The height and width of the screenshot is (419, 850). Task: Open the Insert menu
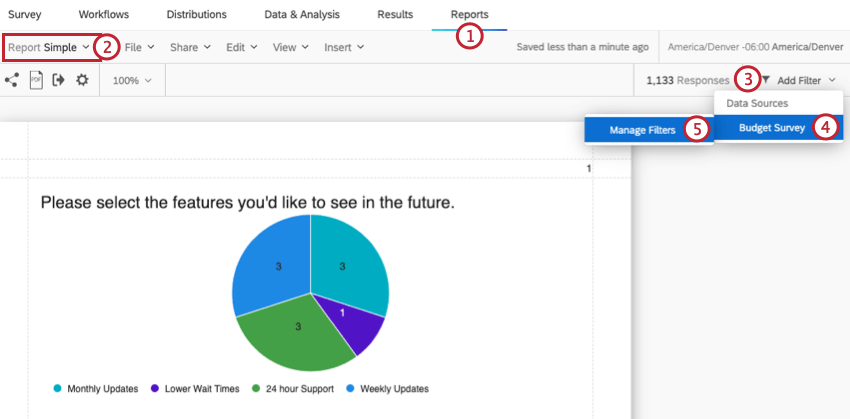(343, 47)
